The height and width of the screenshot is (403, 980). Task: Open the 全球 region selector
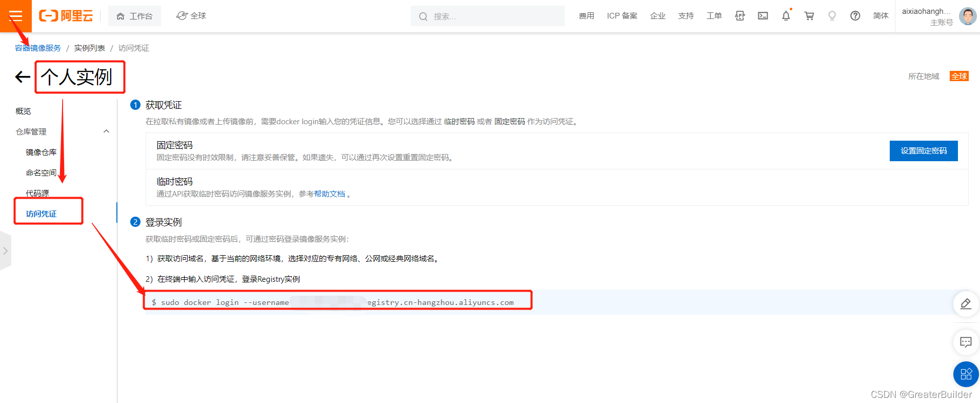[191, 16]
